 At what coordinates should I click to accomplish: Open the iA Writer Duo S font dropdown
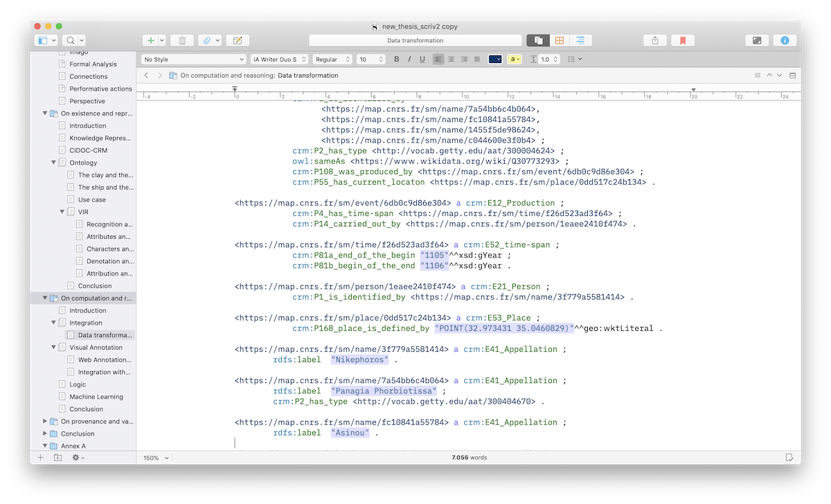click(279, 60)
